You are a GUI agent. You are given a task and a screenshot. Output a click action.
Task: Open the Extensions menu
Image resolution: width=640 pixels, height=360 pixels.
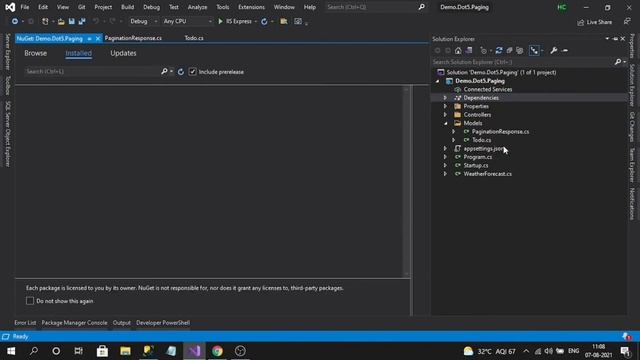251,7
